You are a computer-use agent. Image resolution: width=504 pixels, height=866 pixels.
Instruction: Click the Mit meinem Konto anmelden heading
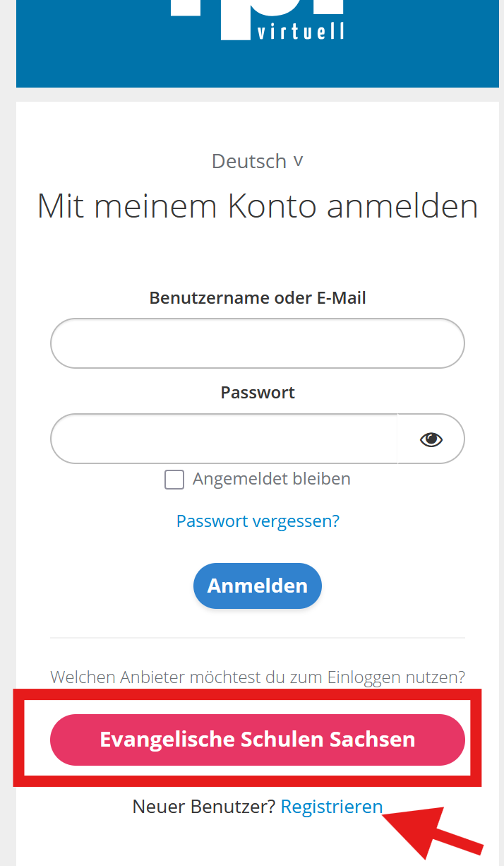pyautogui.click(x=258, y=206)
